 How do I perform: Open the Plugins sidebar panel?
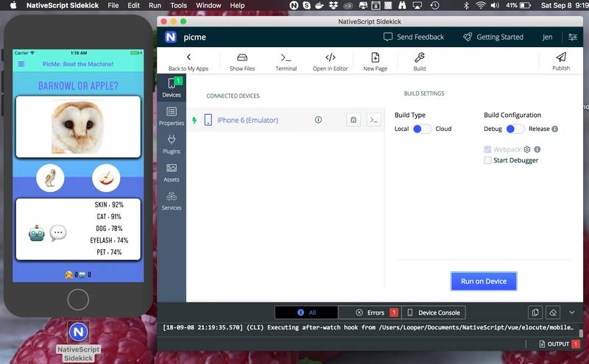172,143
